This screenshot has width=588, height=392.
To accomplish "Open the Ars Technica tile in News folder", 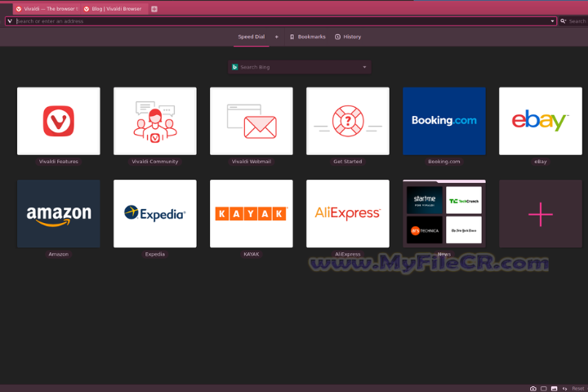I will (425, 230).
